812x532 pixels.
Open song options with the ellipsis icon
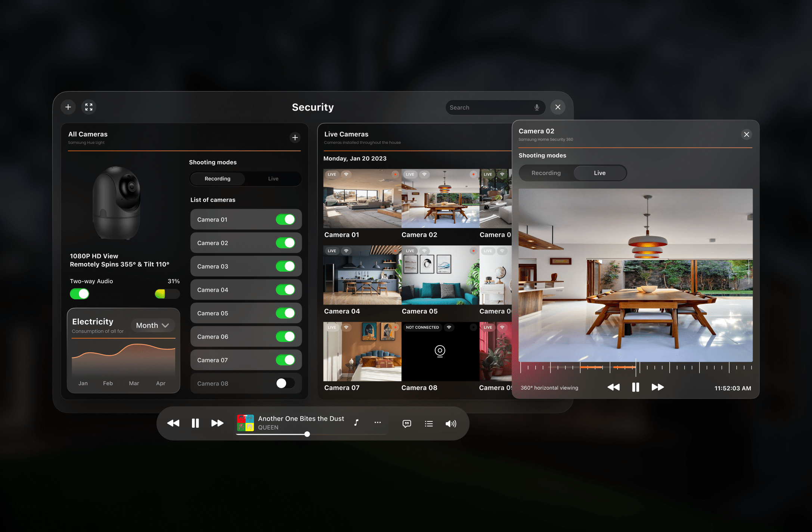tap(378, 423)
